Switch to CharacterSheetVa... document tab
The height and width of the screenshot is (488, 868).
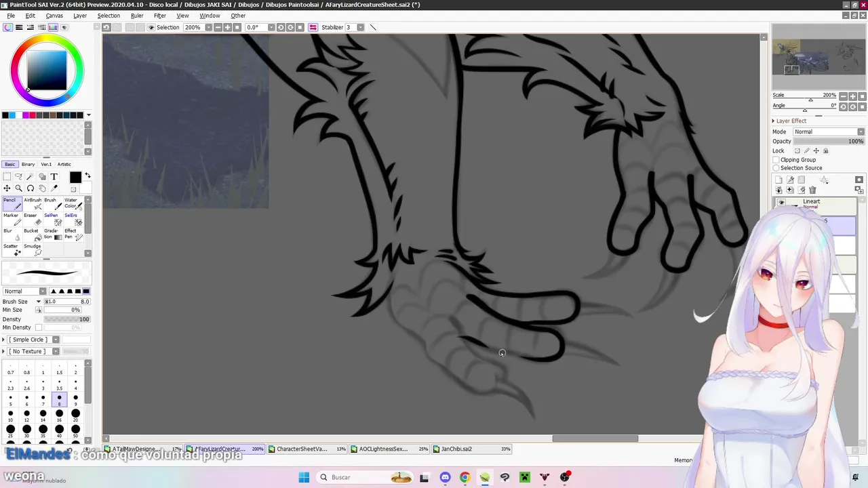pos(307,449)
